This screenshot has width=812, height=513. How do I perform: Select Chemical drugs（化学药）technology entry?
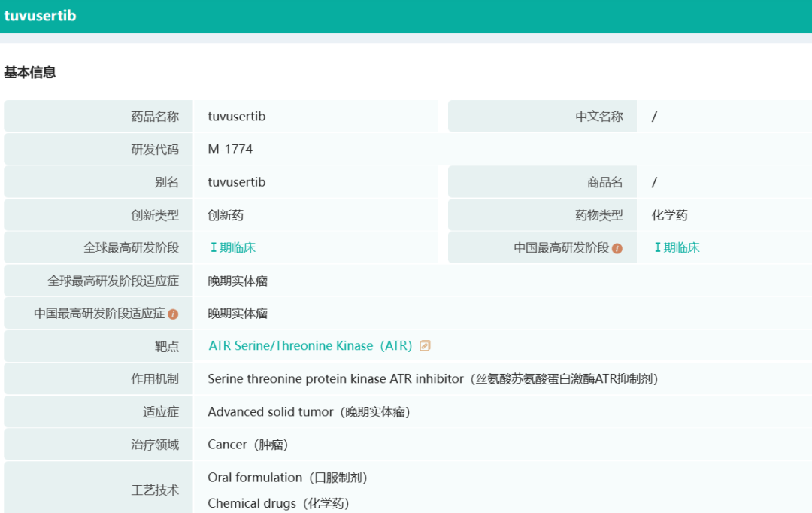[278, 503]
